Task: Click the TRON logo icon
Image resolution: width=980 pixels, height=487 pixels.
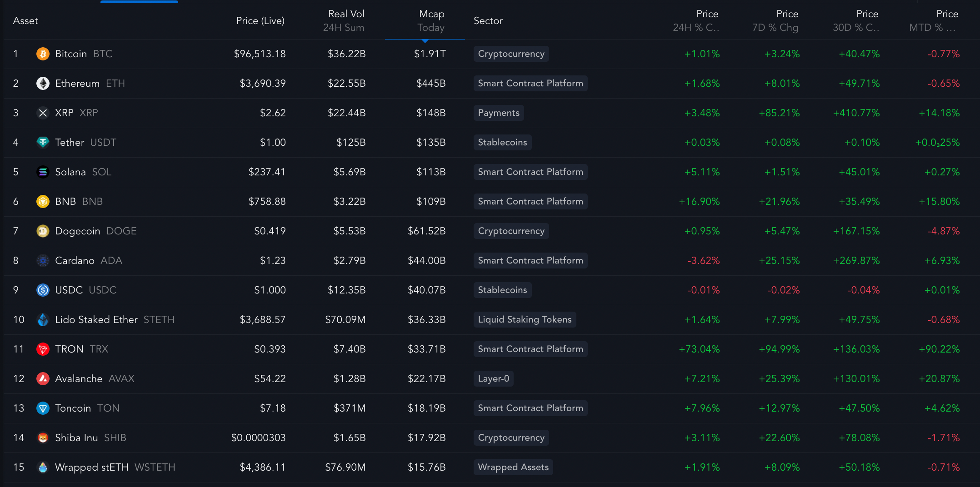Action: point(43,349)
